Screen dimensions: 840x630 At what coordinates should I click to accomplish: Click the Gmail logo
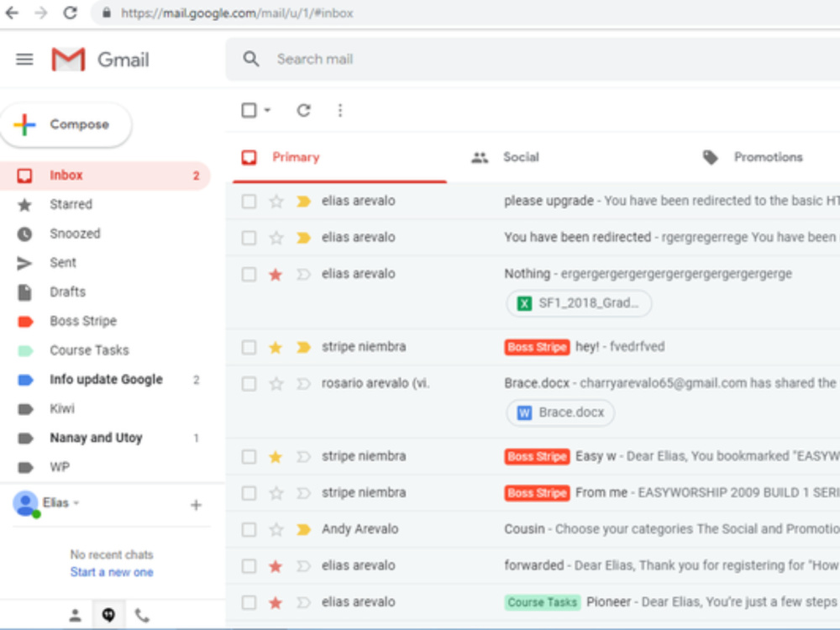[x=100, y=60]
